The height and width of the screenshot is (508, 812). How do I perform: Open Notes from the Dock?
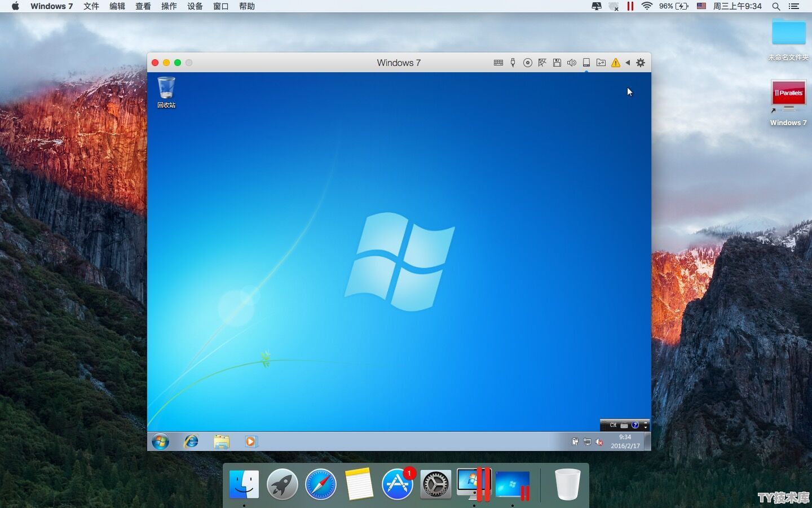tap(359, 484)
